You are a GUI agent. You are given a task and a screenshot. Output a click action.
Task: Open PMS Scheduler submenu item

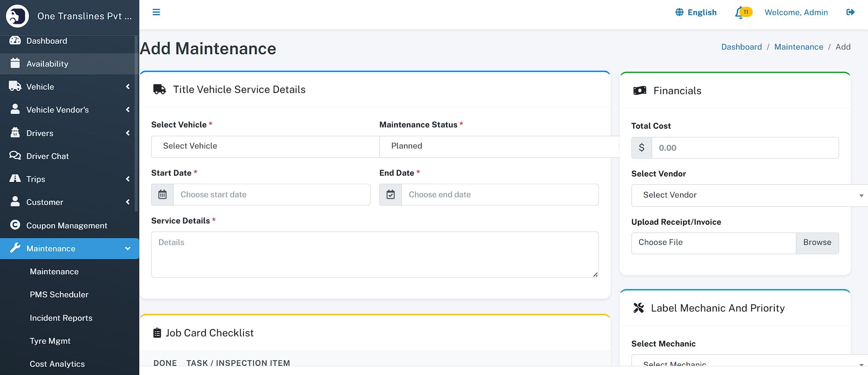click(x=59, y=295)
